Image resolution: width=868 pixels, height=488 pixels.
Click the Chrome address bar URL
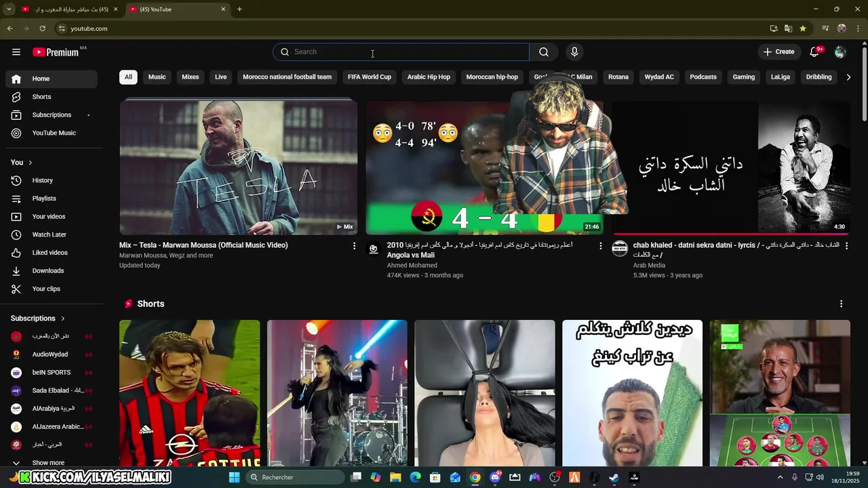(89, 28)
